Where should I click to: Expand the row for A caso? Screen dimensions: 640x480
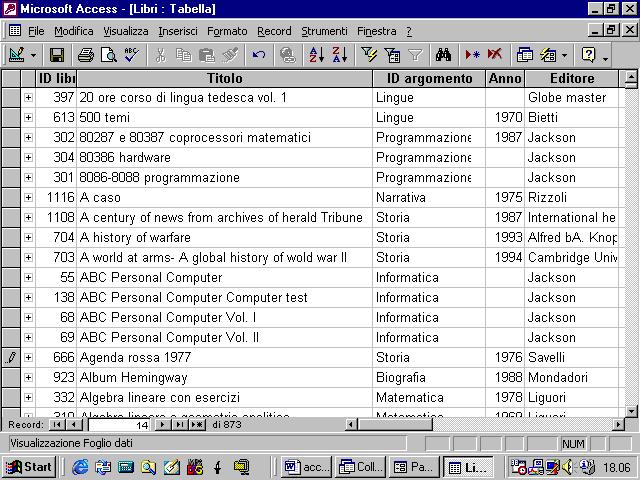pos(28,197)
